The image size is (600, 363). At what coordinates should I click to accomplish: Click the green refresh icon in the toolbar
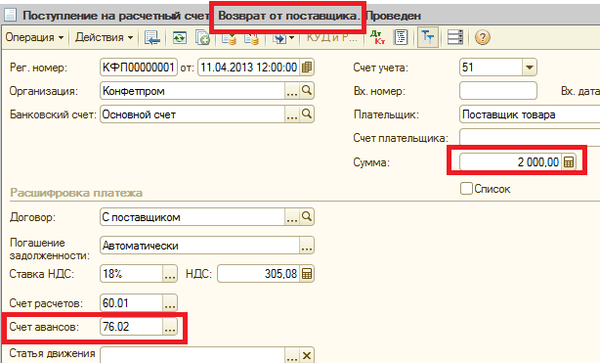coord(179,37)
